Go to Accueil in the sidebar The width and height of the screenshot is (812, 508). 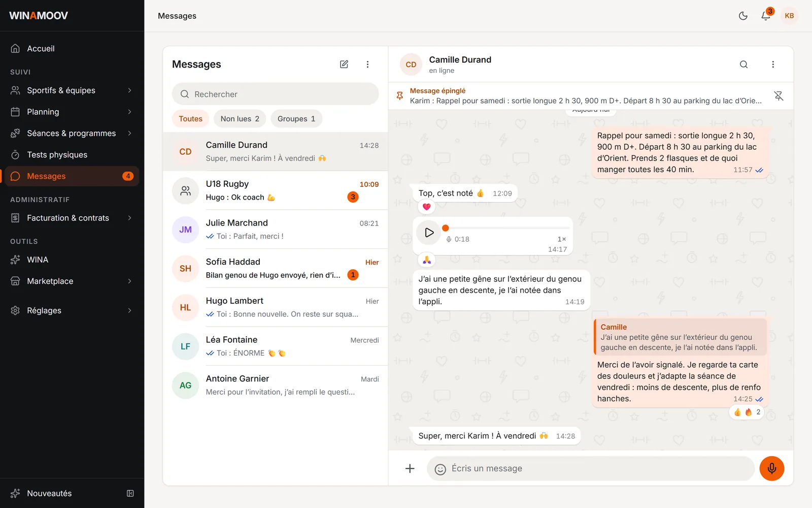tap(72, 48)
